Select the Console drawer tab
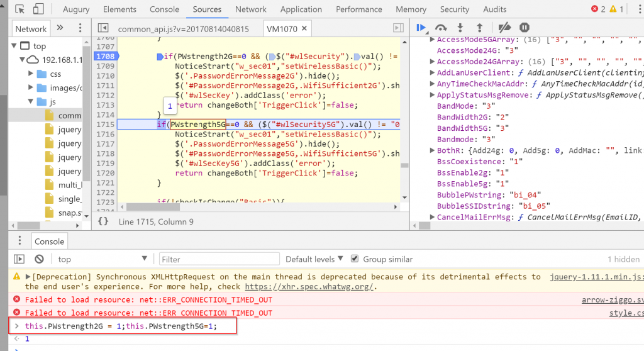 pos(49,242)
